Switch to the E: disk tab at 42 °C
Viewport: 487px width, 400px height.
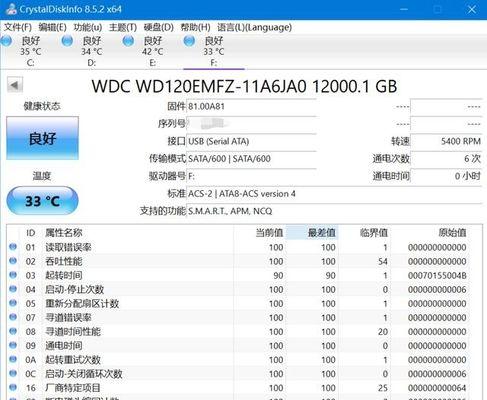coord(153,51)
